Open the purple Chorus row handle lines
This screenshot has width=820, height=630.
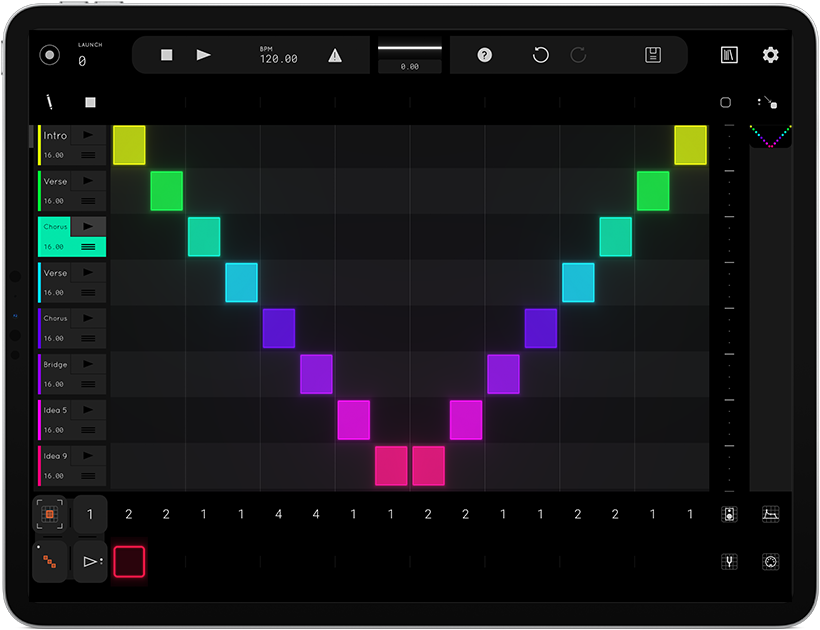pos(88,338)
